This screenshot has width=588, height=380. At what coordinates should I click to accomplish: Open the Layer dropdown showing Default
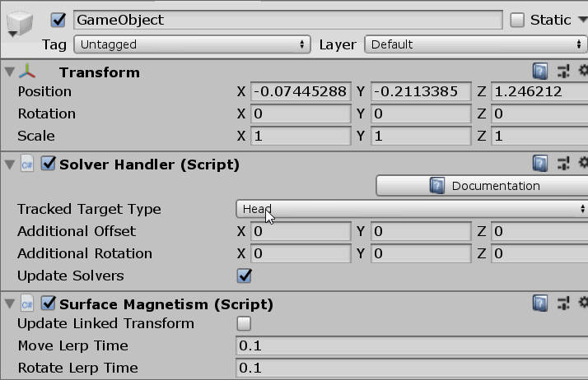(475, 44)
